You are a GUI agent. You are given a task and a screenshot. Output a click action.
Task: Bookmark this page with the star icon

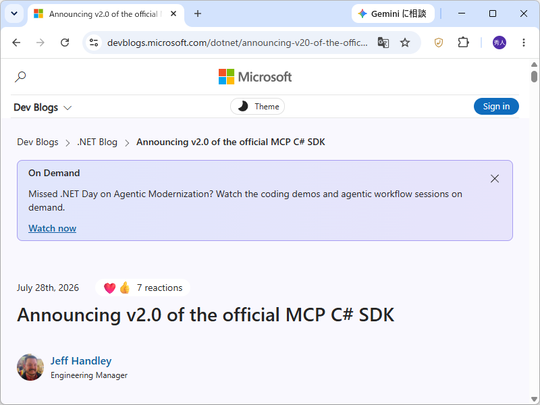pos(405,43)
